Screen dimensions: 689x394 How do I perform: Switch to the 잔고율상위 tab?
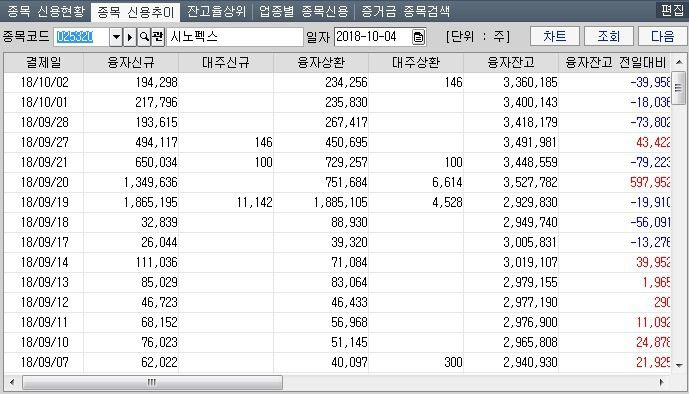point(217,11)
